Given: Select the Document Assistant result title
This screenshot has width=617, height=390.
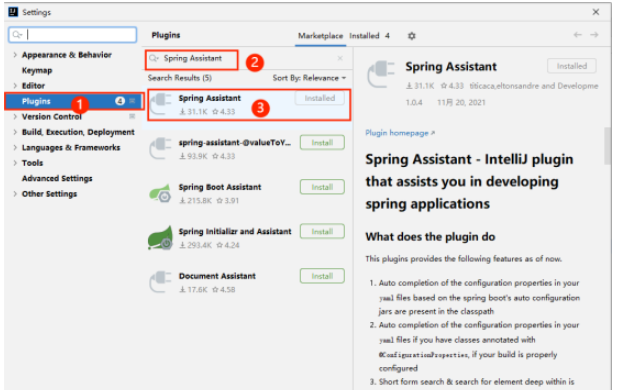Looking at the screenshot, I should 217,276.
